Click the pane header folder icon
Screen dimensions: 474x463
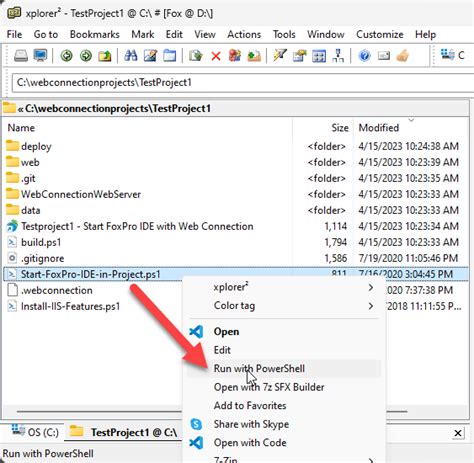click(x=9, y=108)
